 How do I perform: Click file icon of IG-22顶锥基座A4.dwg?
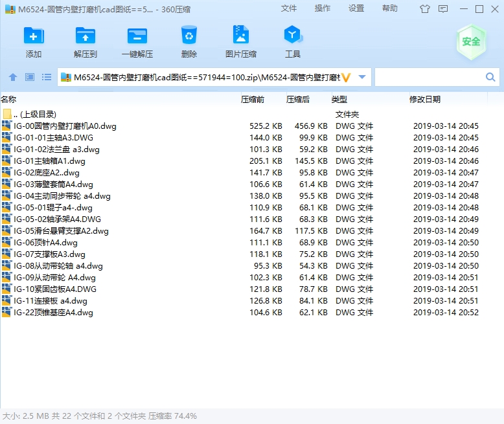pos(6,312)
